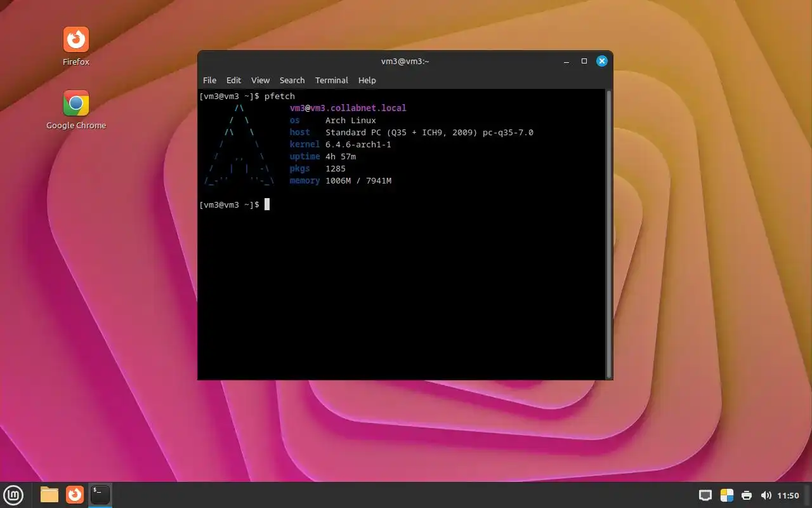This screenshot has width=812, height=508.
Task: Click the 'pfetch' command text
Action: [280, 96]
